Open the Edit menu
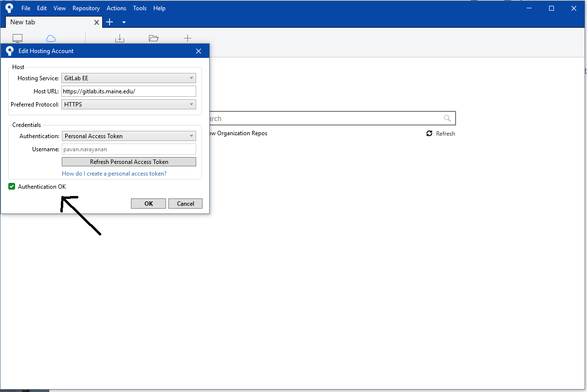Screen dimensions: 587x392 click(x=42, y=8)
